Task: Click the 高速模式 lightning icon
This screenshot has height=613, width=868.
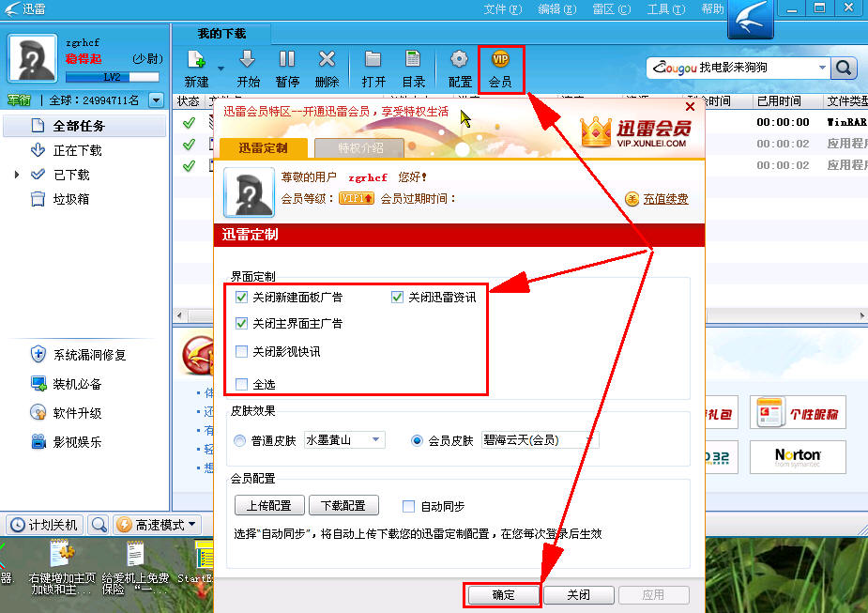Action: pos(124,525)
